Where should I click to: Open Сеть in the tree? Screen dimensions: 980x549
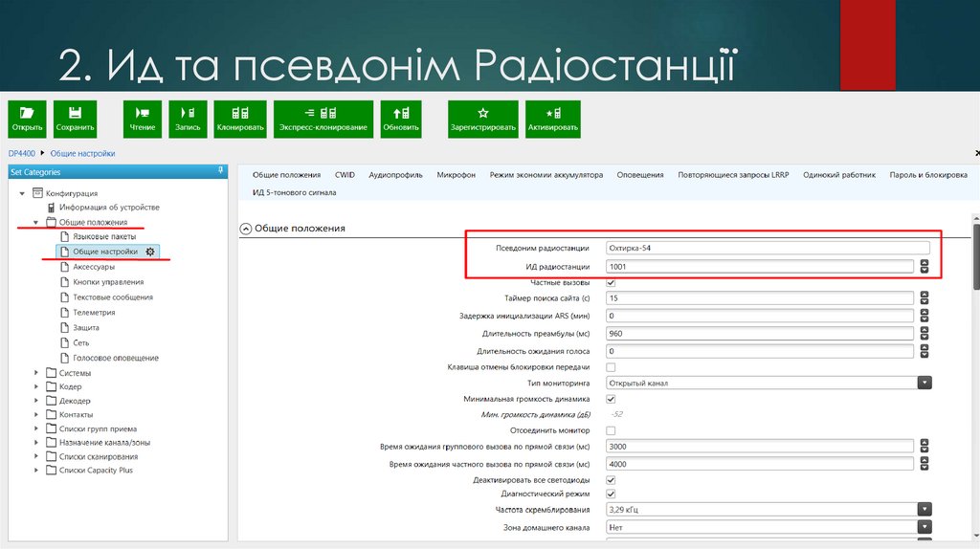click(x=80, y=342)
